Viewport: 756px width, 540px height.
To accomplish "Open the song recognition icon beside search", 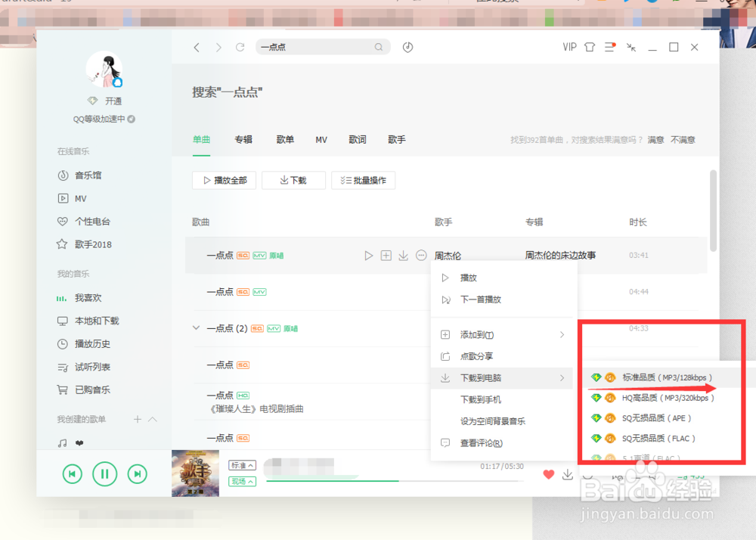I will (x=408, y=47).
